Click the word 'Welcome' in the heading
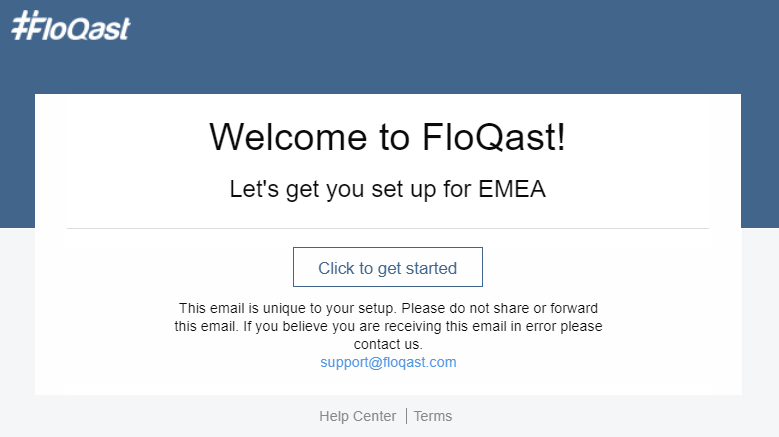Viewport: 779px width, 437px height. (288, 137)
